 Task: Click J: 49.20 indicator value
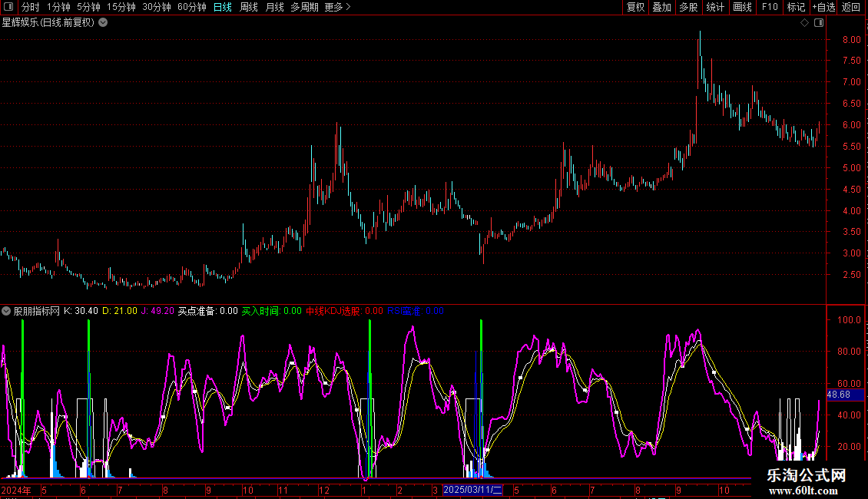[x=157, y=311]
